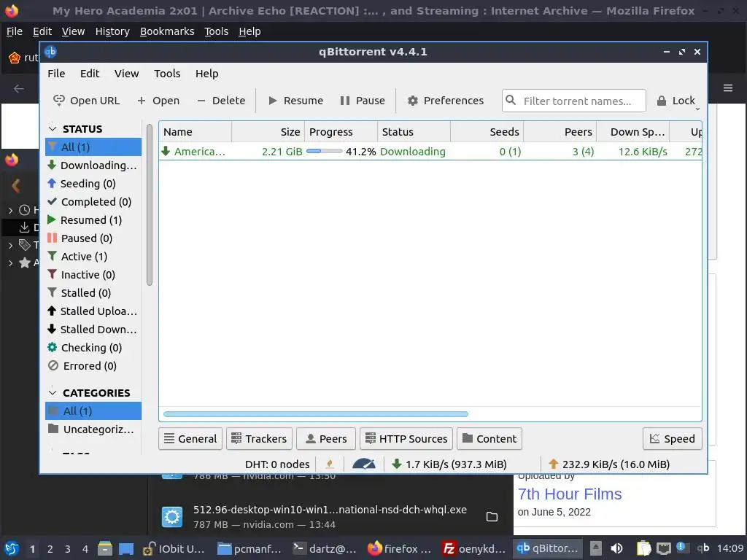Open Preferences gear icon
Image resolution: width=747 pixels, height=560 pixels.
[413, 101]
